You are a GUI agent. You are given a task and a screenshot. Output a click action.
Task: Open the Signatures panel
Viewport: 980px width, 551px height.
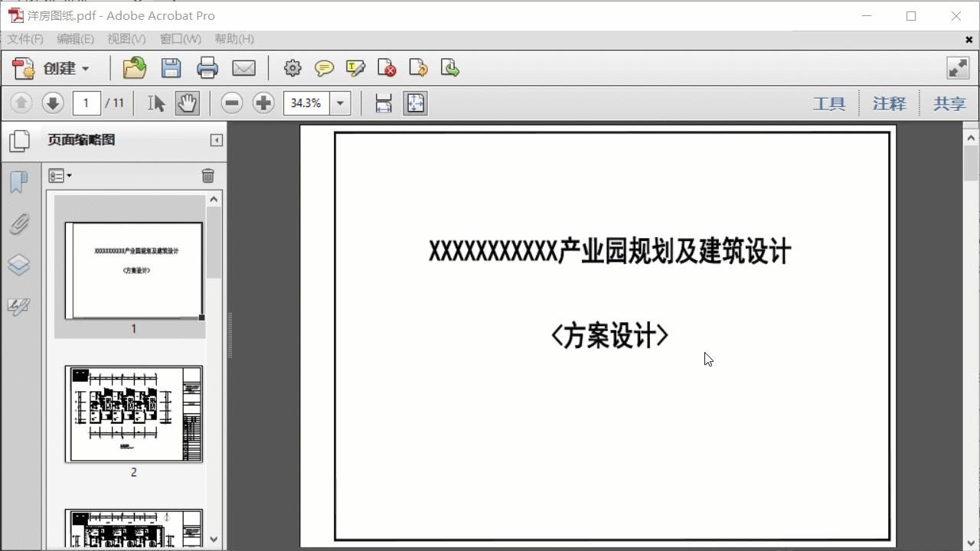pos(19,306)
